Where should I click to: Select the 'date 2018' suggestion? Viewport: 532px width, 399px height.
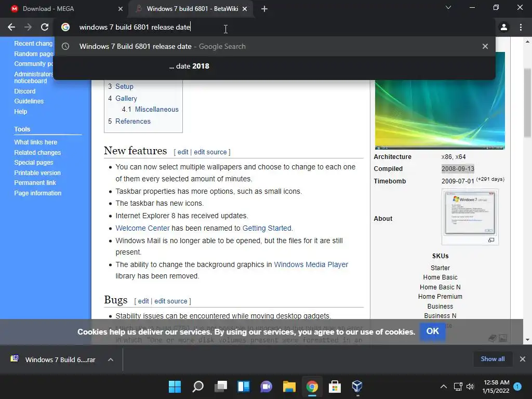click(274, 66)
